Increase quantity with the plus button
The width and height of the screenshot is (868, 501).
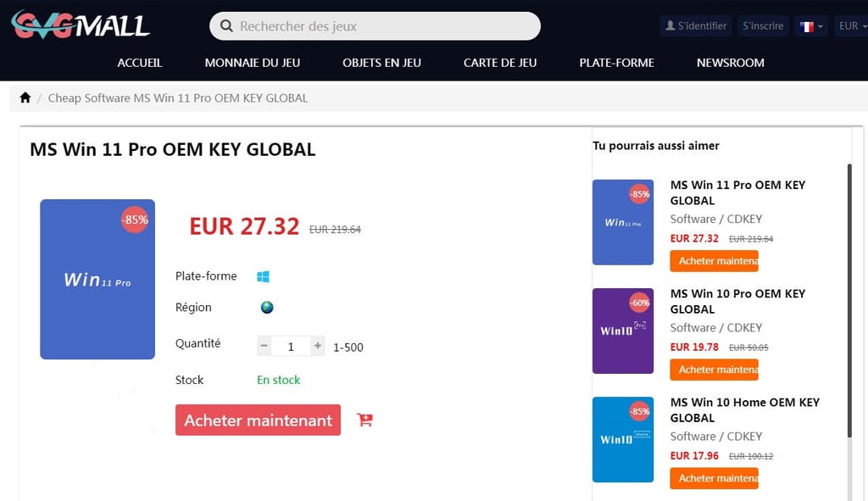(x=317, y=346)
